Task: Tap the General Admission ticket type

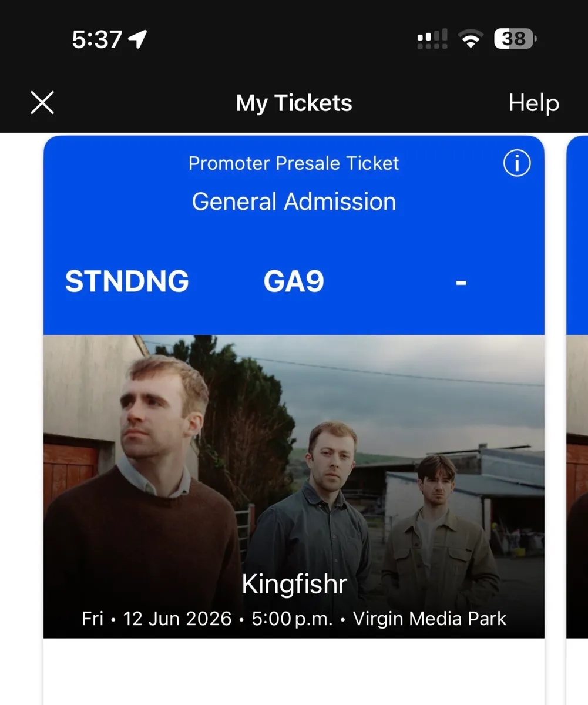Action: [x=294, y=202]
